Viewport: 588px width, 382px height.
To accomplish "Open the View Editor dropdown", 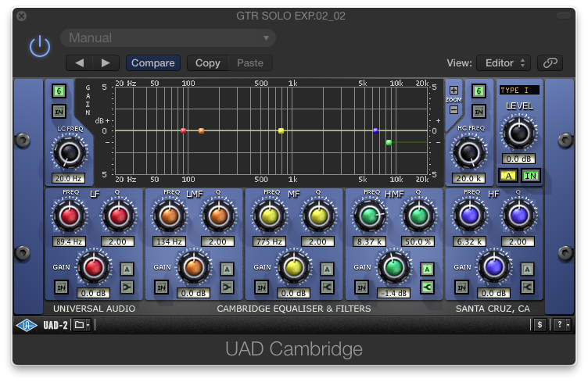I will [504, 63].
